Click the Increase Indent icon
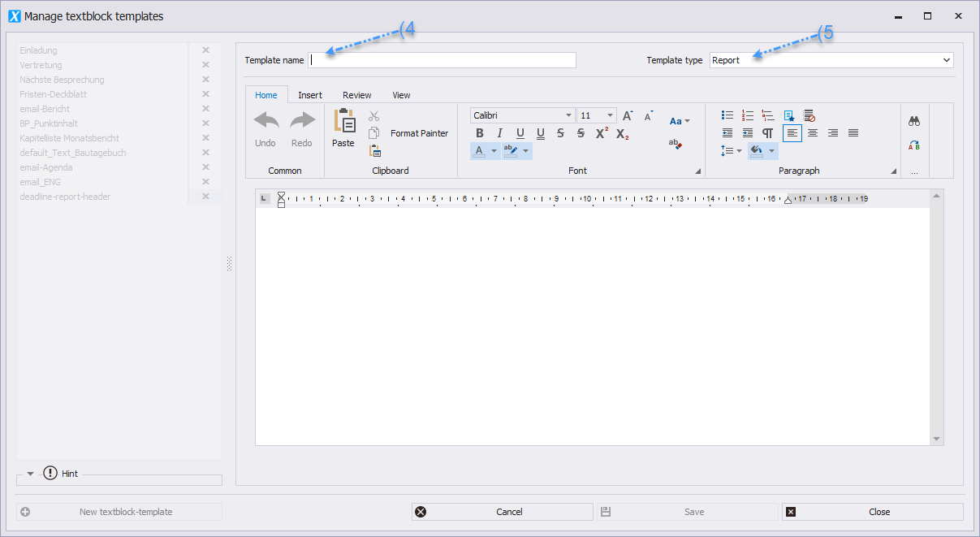Viewport: 980px width, 537px height. [748, 133]
